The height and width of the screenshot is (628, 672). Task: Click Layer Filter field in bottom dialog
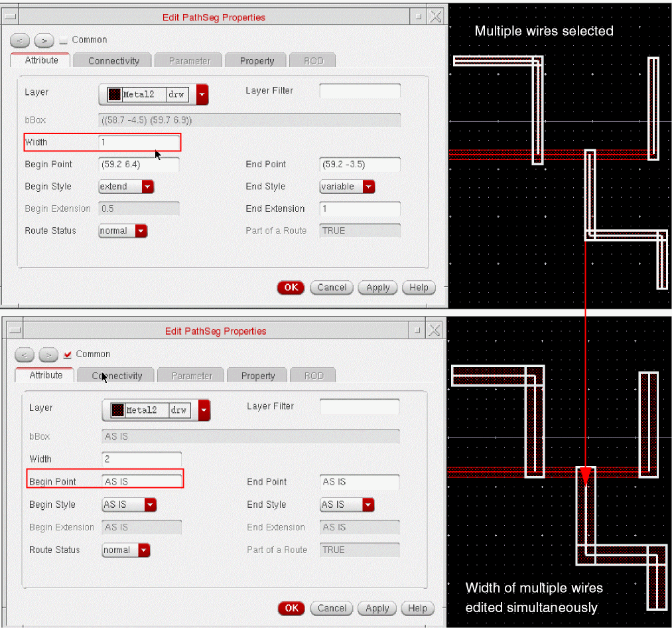pyautogui.click(x=360, y=406)
